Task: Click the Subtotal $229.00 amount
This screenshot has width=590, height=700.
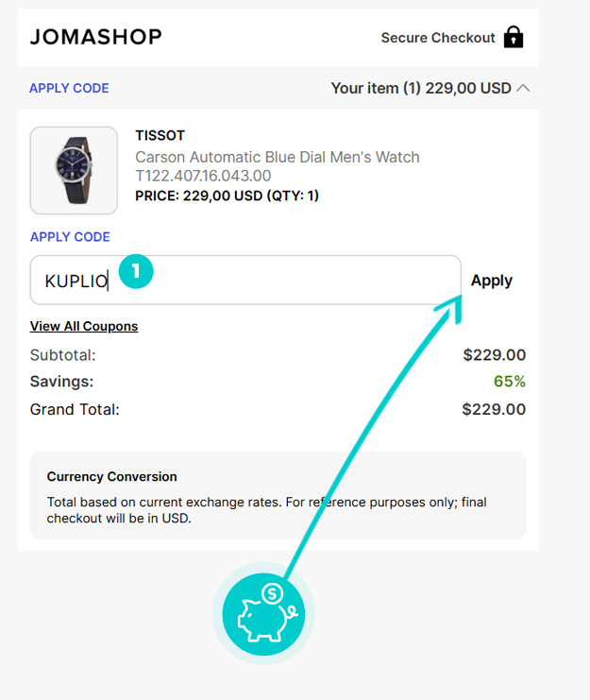Action: tap(494, 355)
